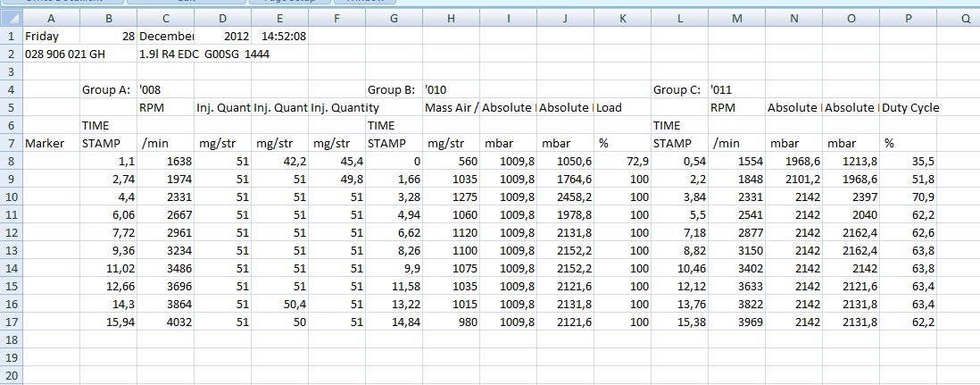Click the time cell 14:52:08
The width and height of the screenshot is (980, 385).
pyautogui.click(x=279, y=36)
